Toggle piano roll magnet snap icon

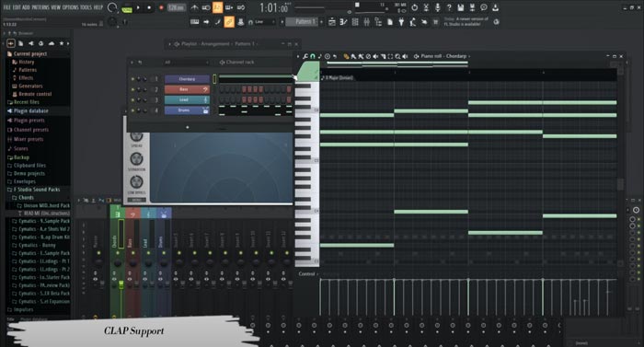tap(313, 56)
